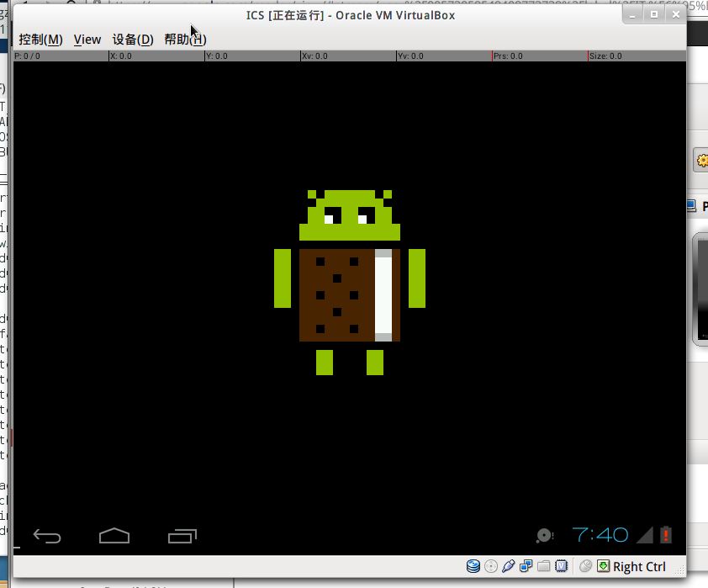Click the X: 0.0 pointer readout
Screen dimensions: 708x588
(121, 56)
